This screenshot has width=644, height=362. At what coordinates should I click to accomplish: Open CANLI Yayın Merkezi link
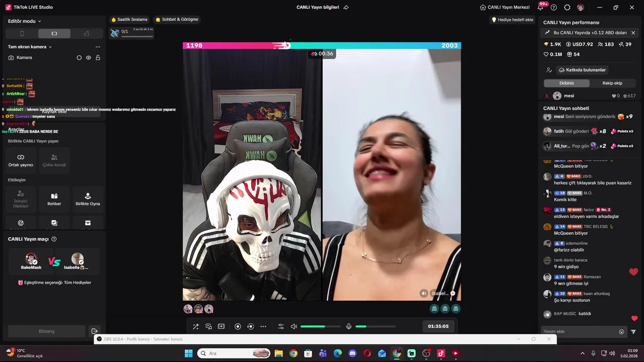click(x=505, y=8)
